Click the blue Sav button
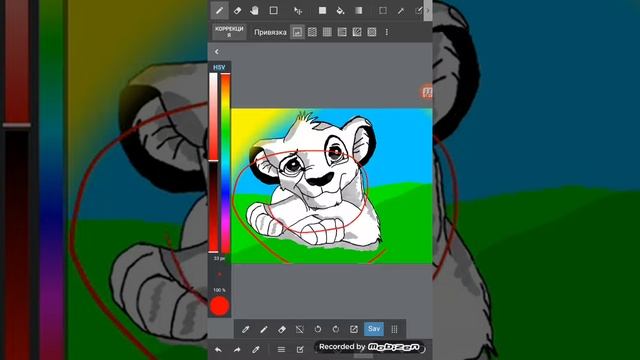640x360 pixels. click(x=374, y=329)
